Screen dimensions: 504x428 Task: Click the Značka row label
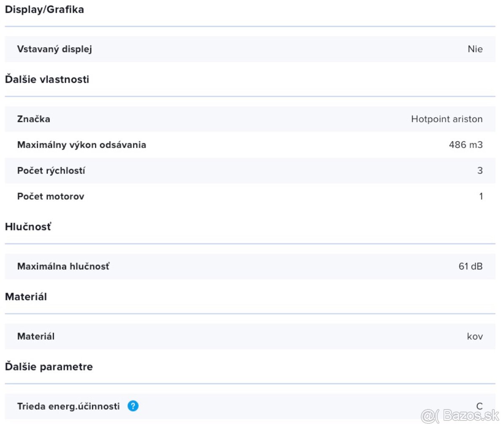coord(34,119)
